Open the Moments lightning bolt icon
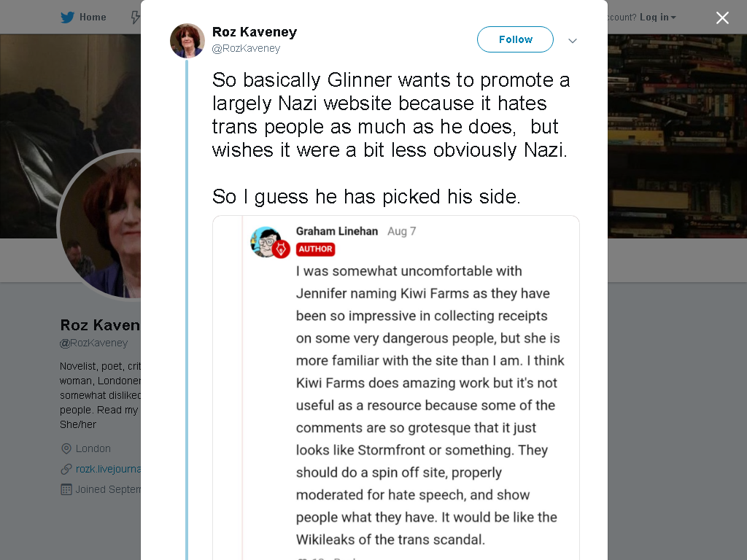 click(135, 17)
